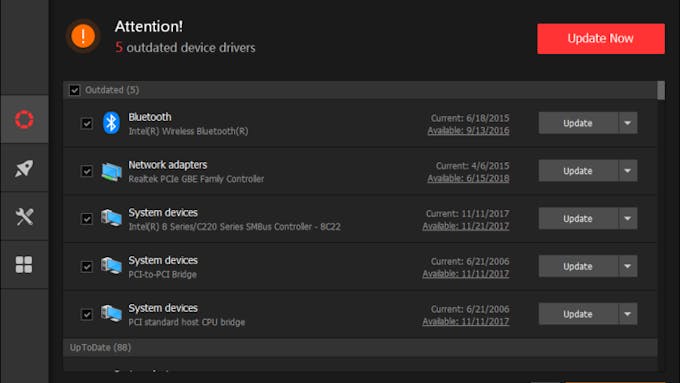Click the Current: 4/6/2015 date
The height and width of the screenshot is (383, 680).
[473, 166]
